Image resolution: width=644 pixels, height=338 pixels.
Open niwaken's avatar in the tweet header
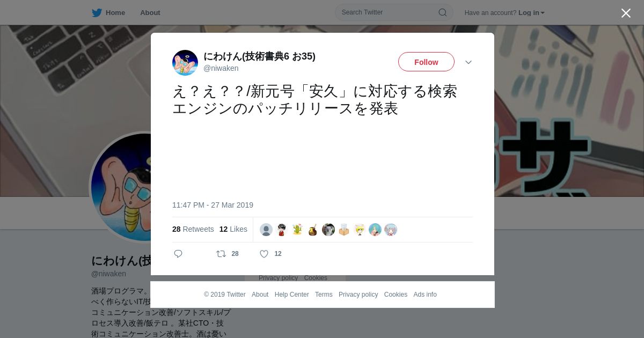185,63
